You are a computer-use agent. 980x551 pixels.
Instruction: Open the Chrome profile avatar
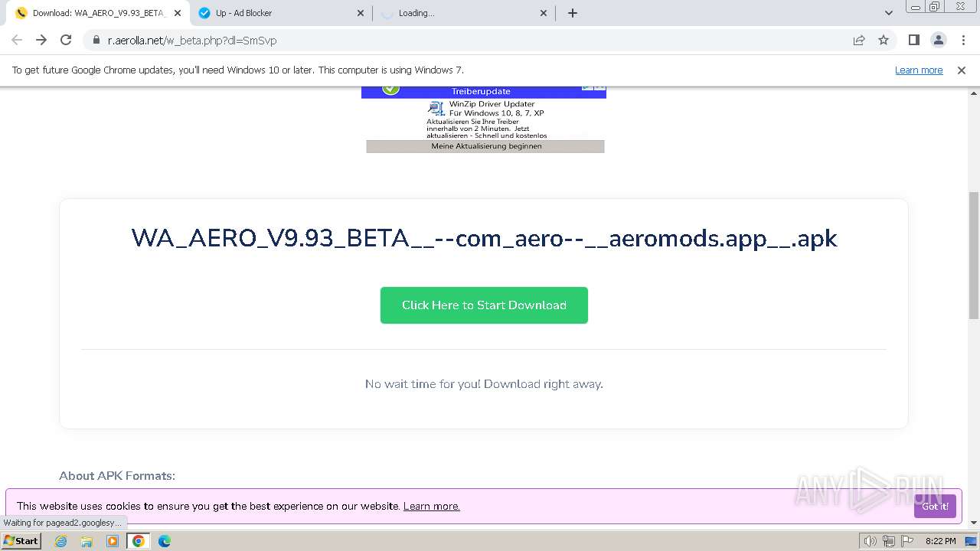[x=939, y=40]
